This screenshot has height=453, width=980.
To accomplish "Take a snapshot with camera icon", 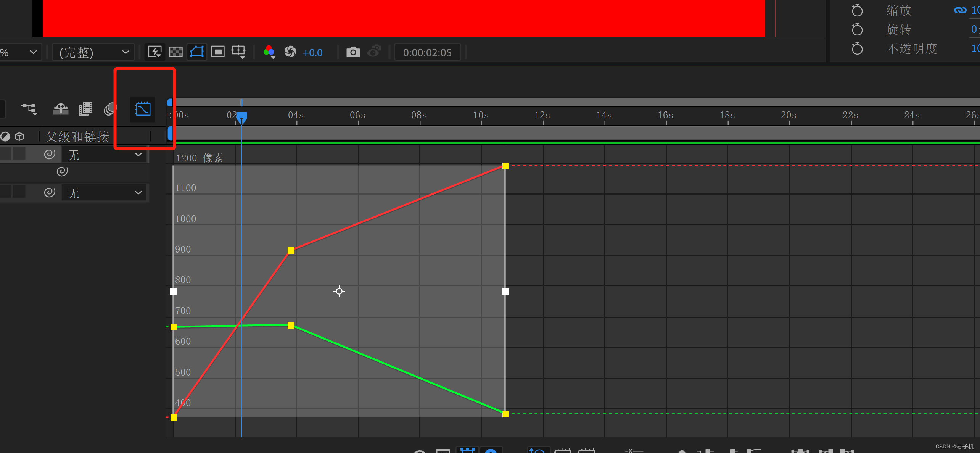I will point(353,52).
